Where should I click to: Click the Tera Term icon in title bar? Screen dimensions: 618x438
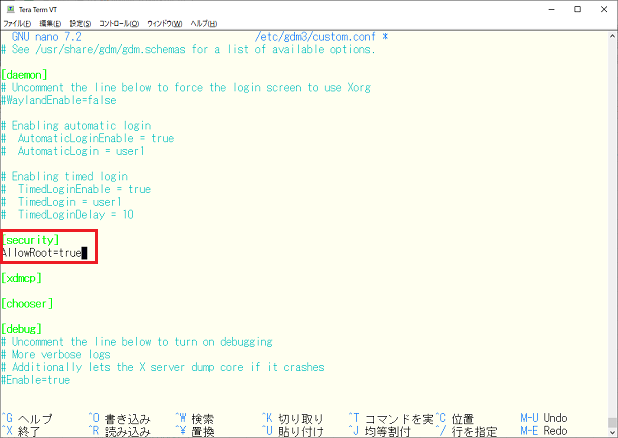tap(10, 8)
